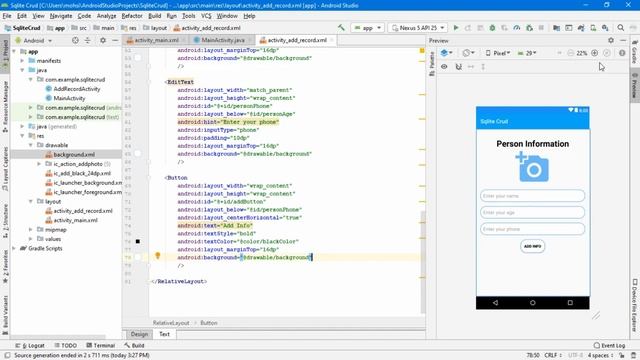Toggle view options eye icon in Preview
Screen dimensions: 640x360
(444, 66)
